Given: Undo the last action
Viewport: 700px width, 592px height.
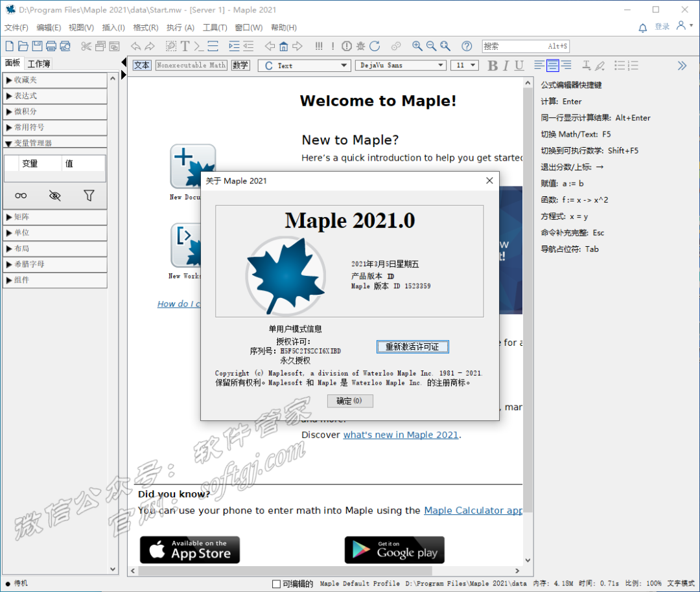Looking at the screenshot, I should [135, 46].
